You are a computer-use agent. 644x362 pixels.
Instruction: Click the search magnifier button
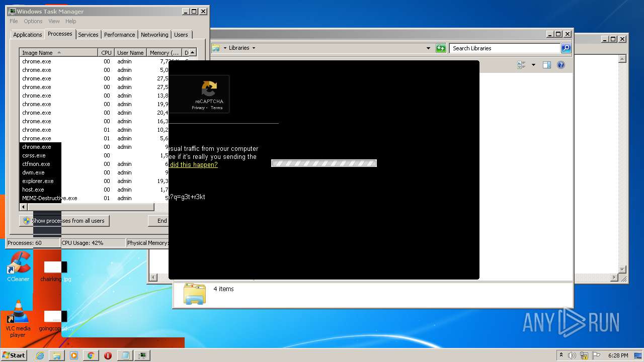coord(566,48)
